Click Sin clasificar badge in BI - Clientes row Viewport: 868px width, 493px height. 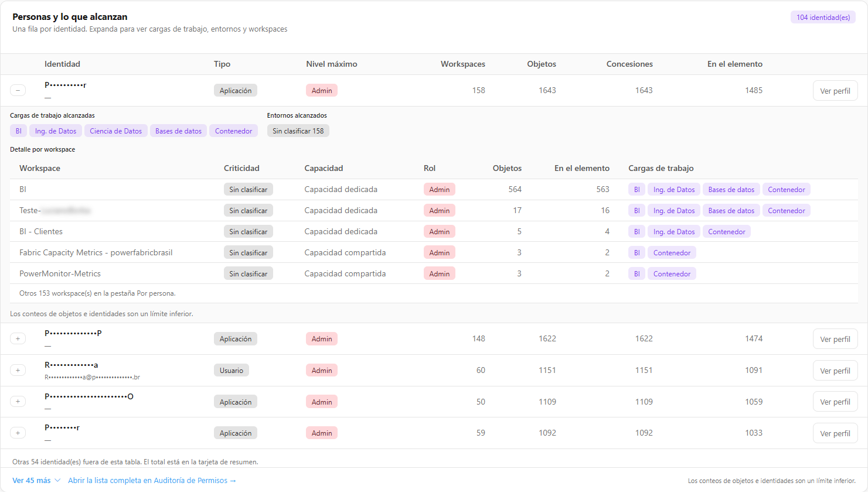coord(249,232)
